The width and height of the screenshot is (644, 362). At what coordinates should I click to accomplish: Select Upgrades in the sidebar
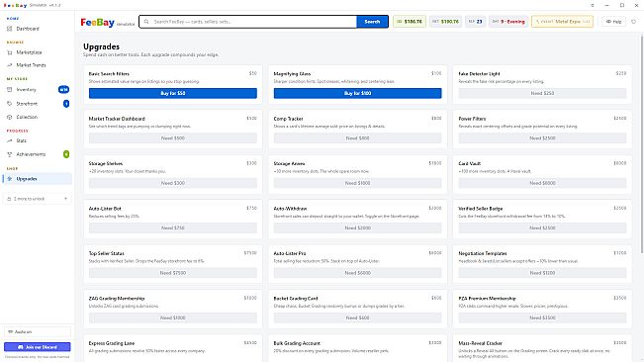(x=37, y=179)
